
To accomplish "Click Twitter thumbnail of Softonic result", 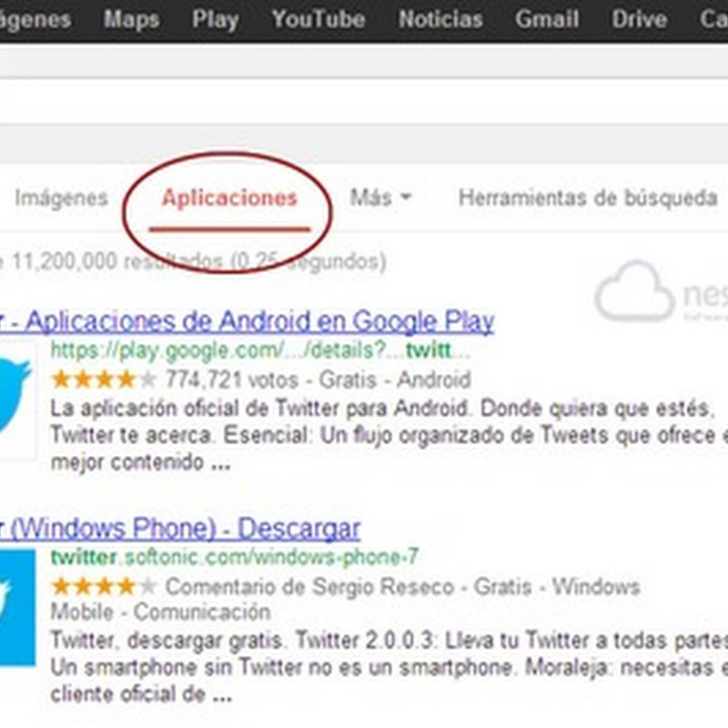I will (x=17, y=607).
